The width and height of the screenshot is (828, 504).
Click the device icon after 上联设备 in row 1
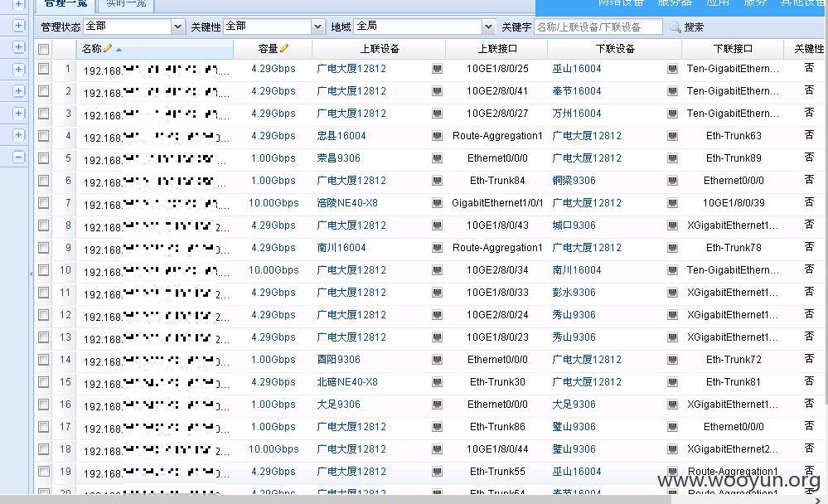coord(437,69)
